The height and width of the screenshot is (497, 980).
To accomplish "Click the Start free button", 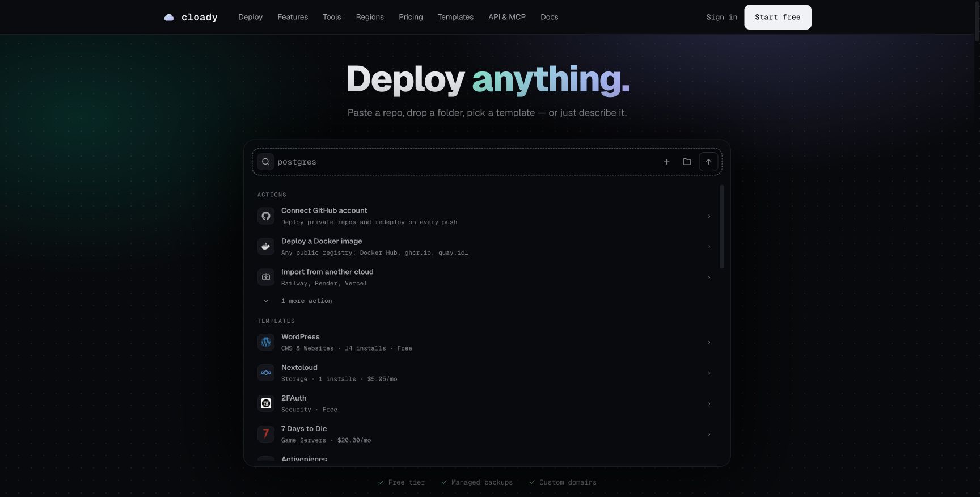I will [778, 17].
